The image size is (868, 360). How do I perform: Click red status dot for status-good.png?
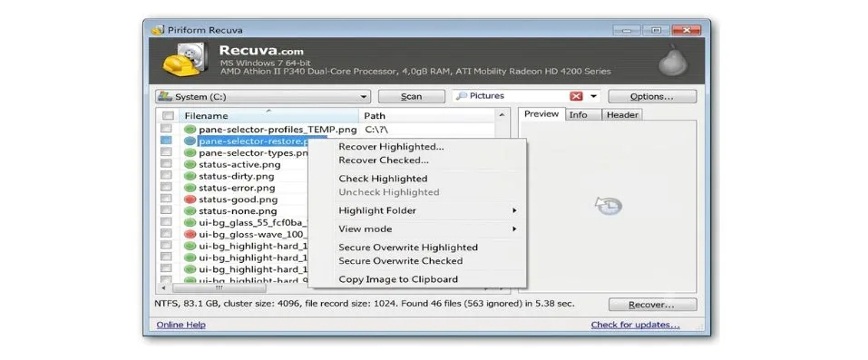(x=190, y=199)
